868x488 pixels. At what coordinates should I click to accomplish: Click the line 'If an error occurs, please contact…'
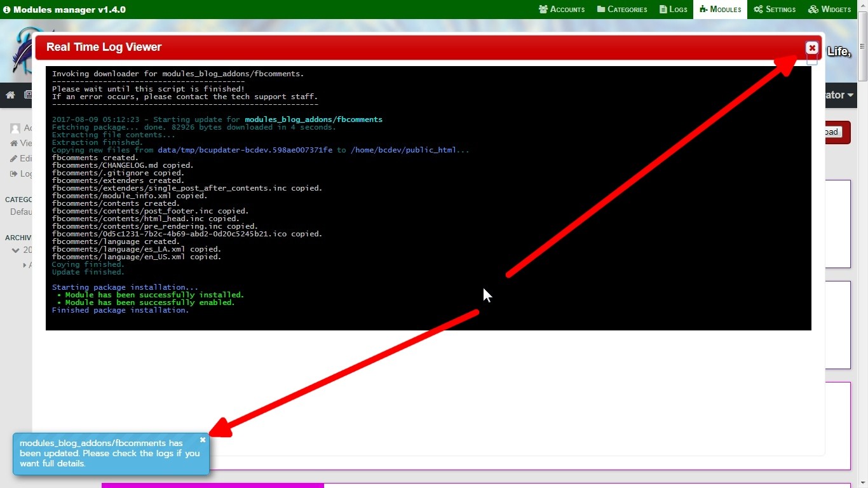tap(185, 97)
